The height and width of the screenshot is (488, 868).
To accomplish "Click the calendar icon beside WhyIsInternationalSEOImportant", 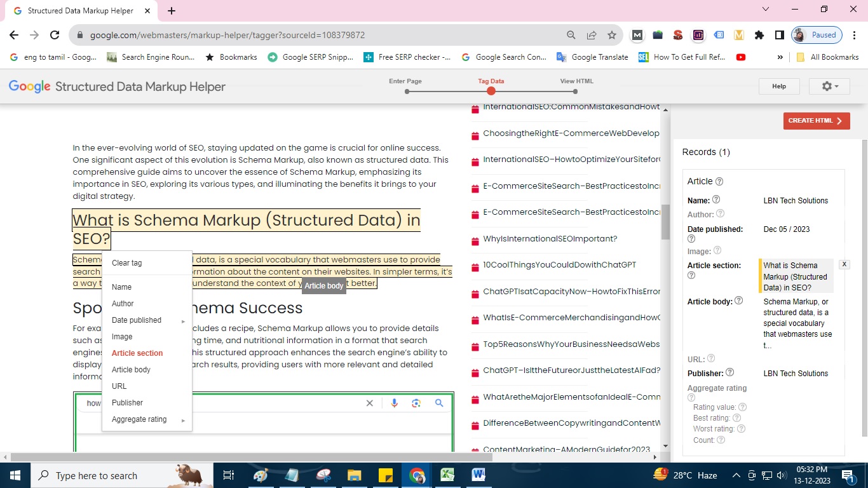I will click(x=475, y=239).
